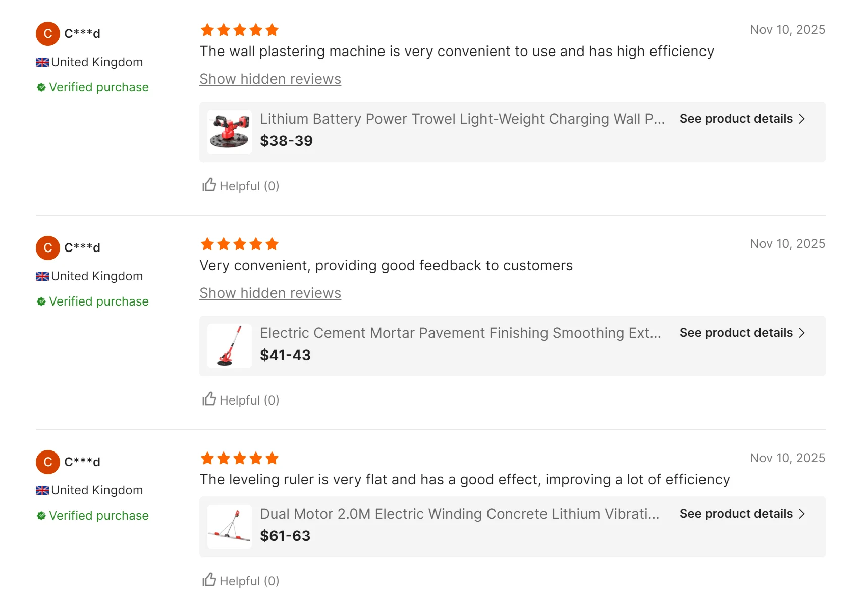The height and width of the screenshot is (603, 868).
Task: Show hidden reviews under 'Very convenient' review
Action: coord(270,293)
